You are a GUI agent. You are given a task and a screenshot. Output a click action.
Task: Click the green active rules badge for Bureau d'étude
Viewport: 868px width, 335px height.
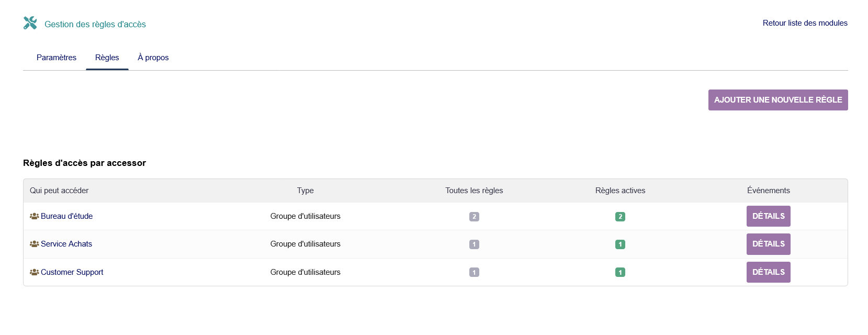(620, 217)
